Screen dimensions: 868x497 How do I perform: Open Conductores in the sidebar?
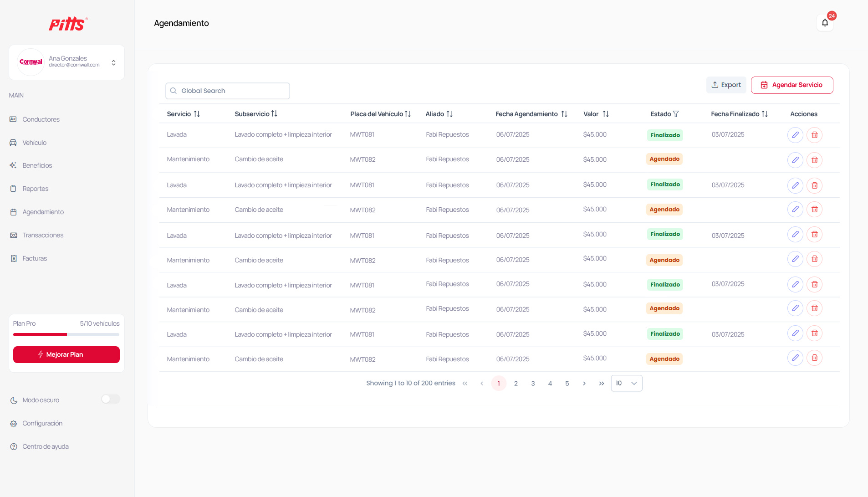pyautogui.click(x=41, y=119)
